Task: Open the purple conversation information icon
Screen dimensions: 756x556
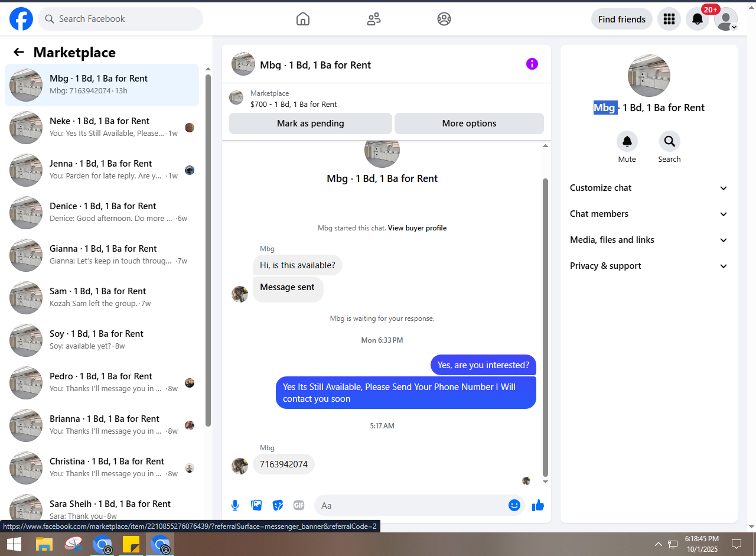Action: point(532,64)
